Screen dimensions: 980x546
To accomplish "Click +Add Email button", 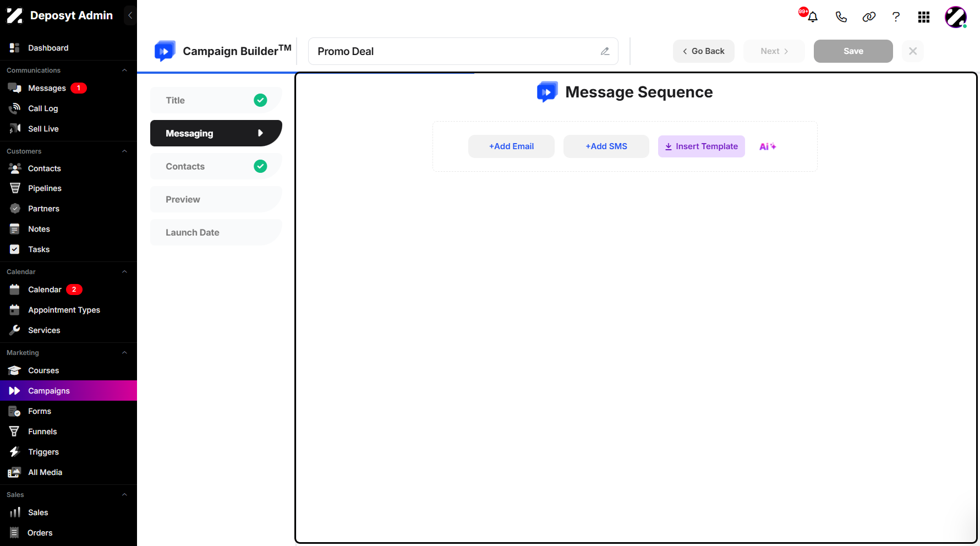I will (x=511, y=146).
